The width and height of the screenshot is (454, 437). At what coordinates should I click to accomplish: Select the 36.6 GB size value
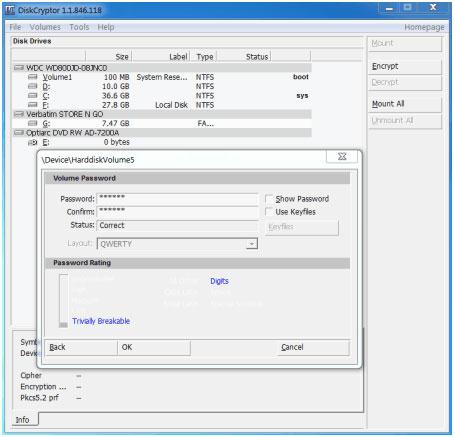click(x=115, y=96)
